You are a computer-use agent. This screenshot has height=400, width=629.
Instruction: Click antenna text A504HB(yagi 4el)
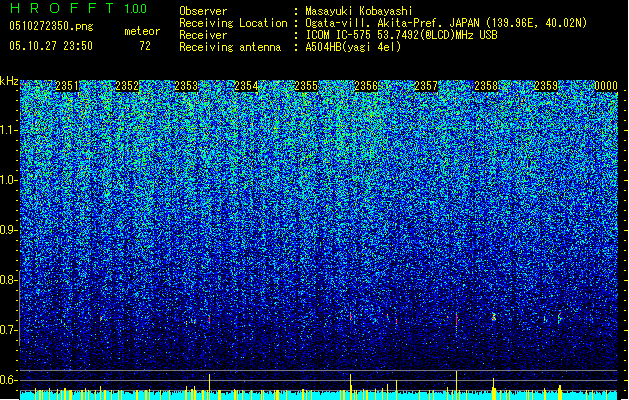(353, 47)
